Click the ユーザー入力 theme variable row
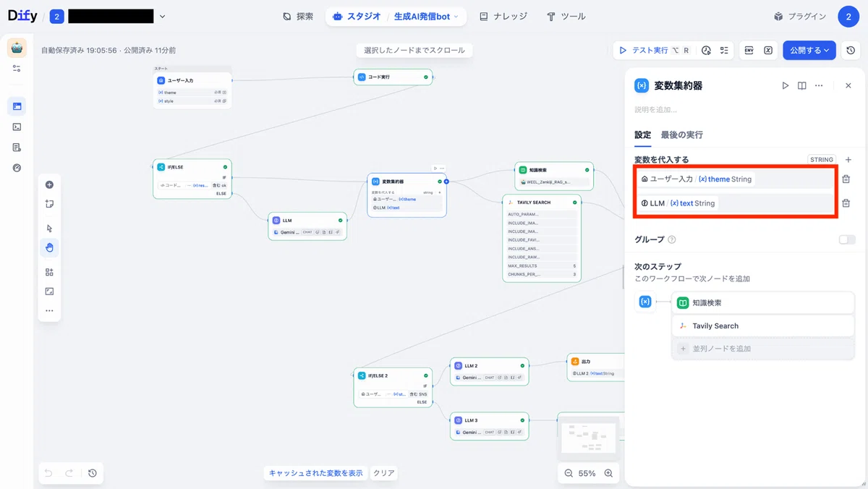The width and height of the screenshot is (868, 489). click(735, 179)
